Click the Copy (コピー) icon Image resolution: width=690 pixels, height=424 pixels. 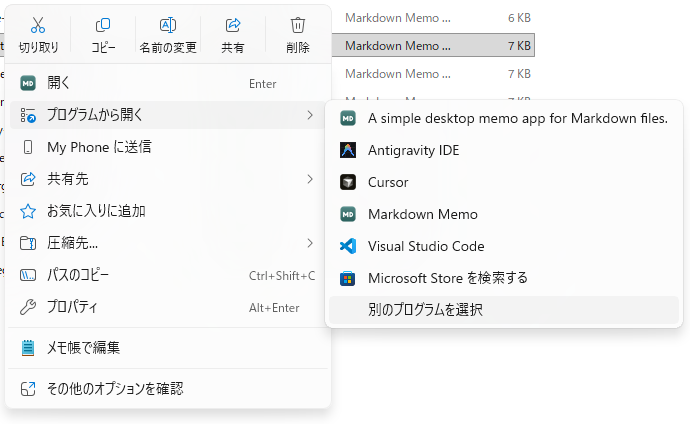pos(103,25)
